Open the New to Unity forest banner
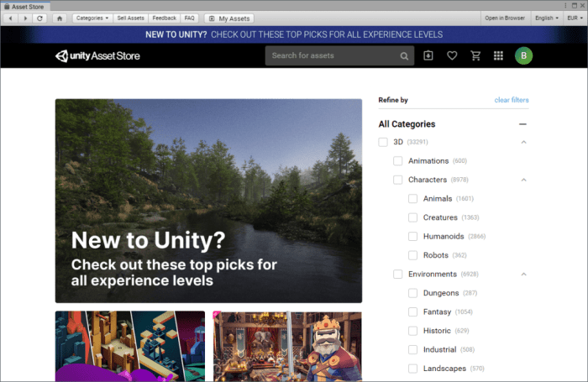This screenshot has width=588, height=382. click(208, 201)
